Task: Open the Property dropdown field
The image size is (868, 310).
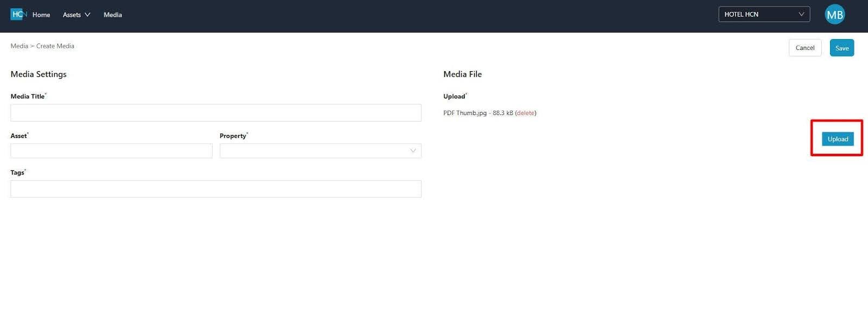Action: 320,151
